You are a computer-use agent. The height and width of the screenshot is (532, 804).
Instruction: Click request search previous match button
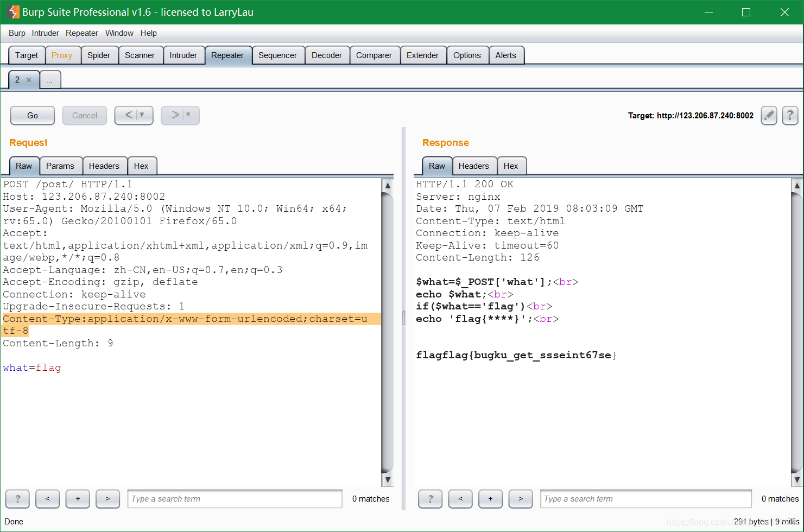pyautogui.click(x=47, y=498)
